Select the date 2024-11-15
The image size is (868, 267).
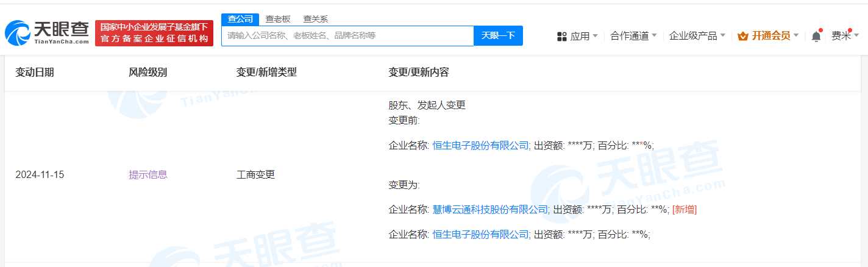coord(40,174)
